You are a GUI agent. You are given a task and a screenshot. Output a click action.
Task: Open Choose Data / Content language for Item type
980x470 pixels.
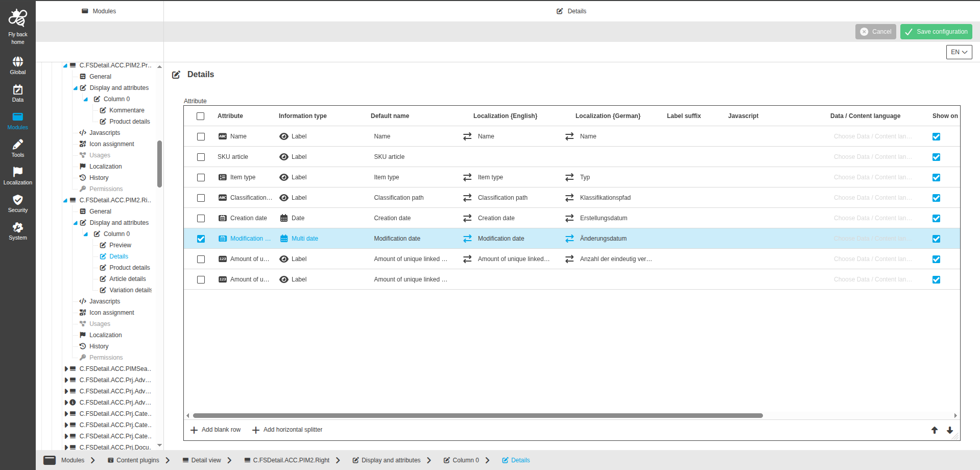(873, 177)
